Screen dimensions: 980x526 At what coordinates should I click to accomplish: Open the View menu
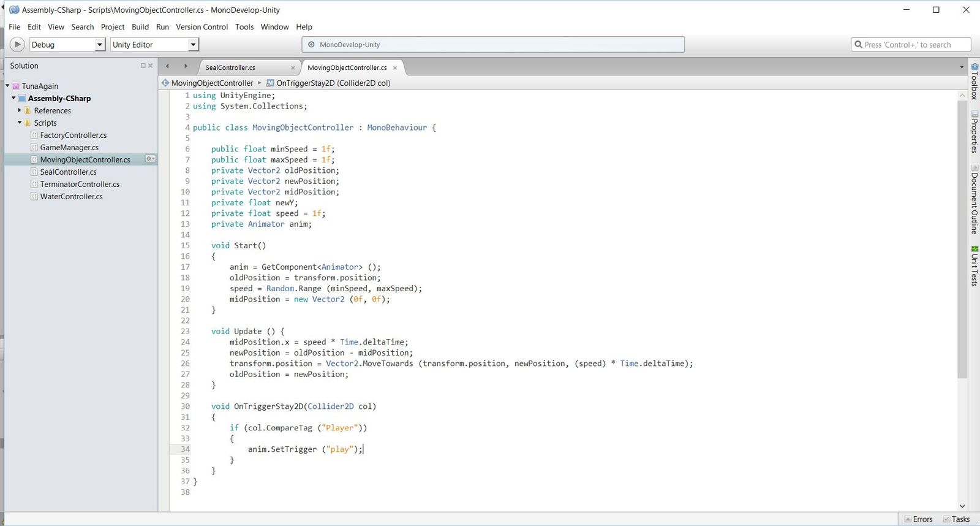(56, 27)
